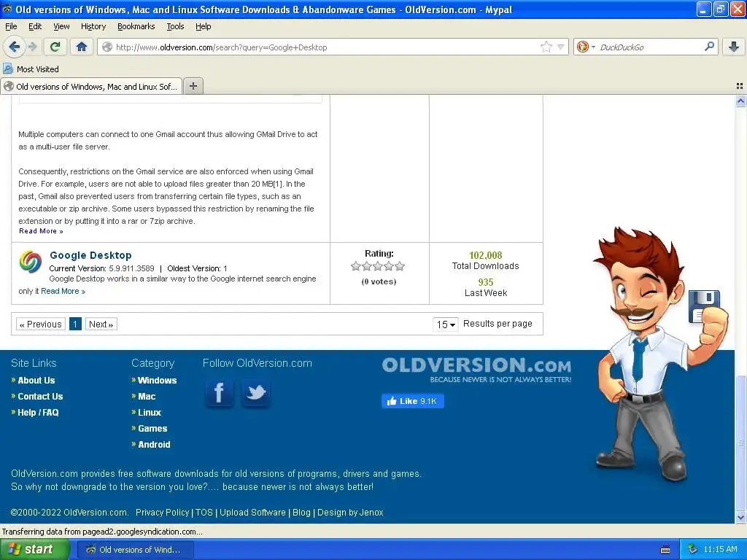The image size is (747, 560).
Task: Open the Windows category link
Action: click(x=158, y=381)
